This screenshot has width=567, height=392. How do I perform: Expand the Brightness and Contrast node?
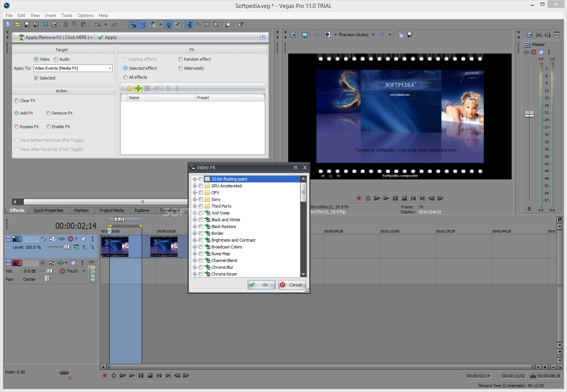coord(194,240)
